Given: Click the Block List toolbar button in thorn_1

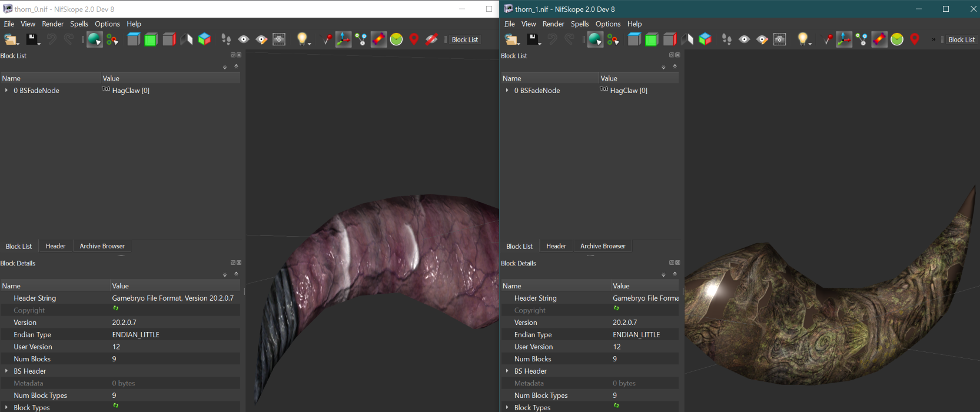Looking at the screenshot, I should click(962, 39).
